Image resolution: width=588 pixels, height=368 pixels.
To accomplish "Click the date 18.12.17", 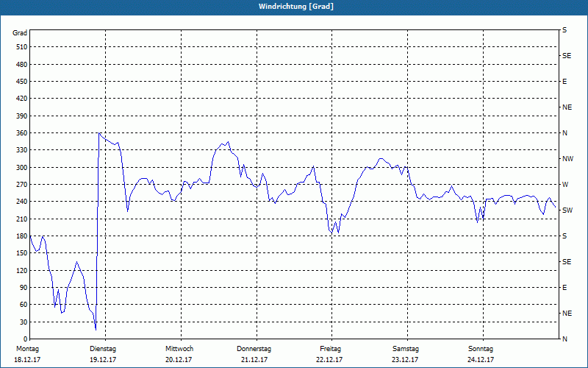I will point(27,360).
